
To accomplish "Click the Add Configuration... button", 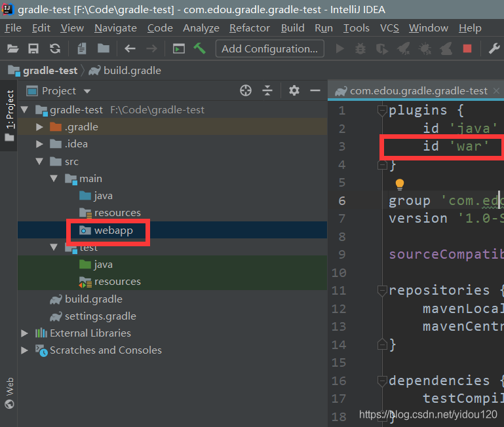I will point(269,49).
